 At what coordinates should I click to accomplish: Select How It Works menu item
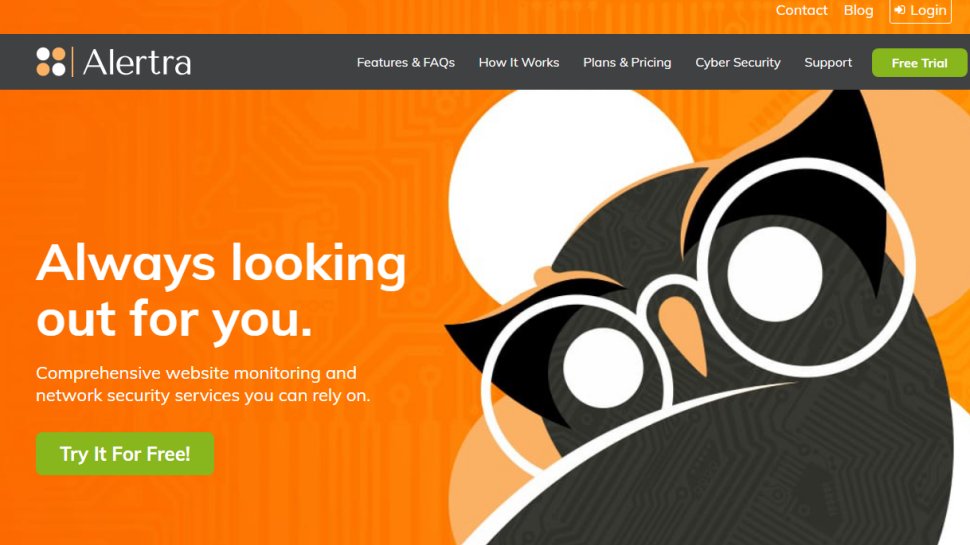tap(518, 62)
